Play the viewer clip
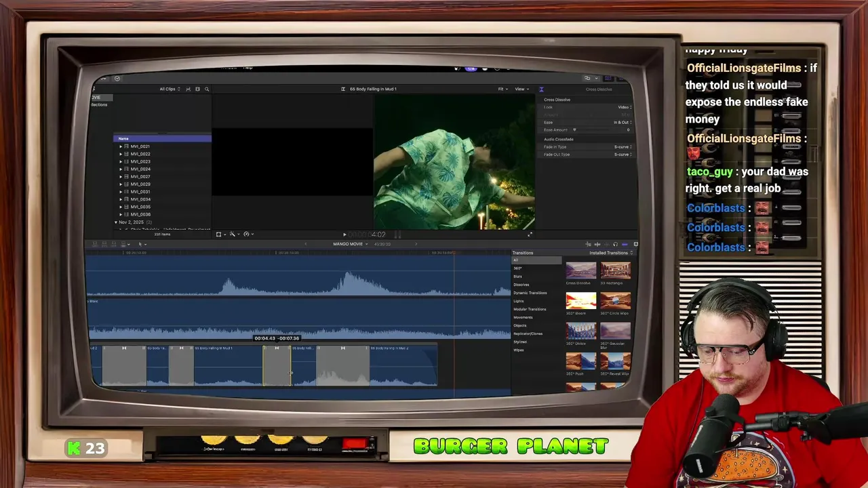This screenshot has width=868, height=488. 344,235
